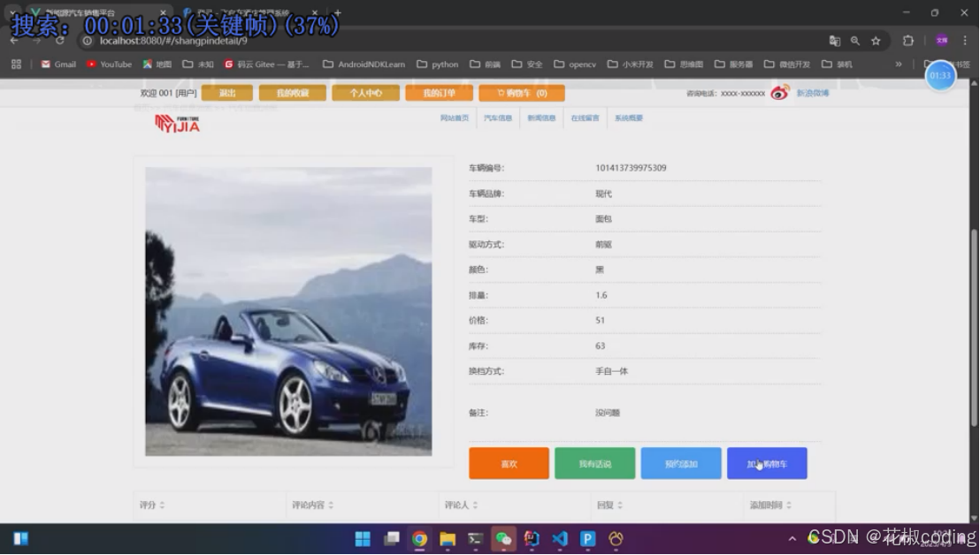980x555 pixels.
Task: Open Visual Studio Code from the taskbar
Action: click(x=560, y=539)
